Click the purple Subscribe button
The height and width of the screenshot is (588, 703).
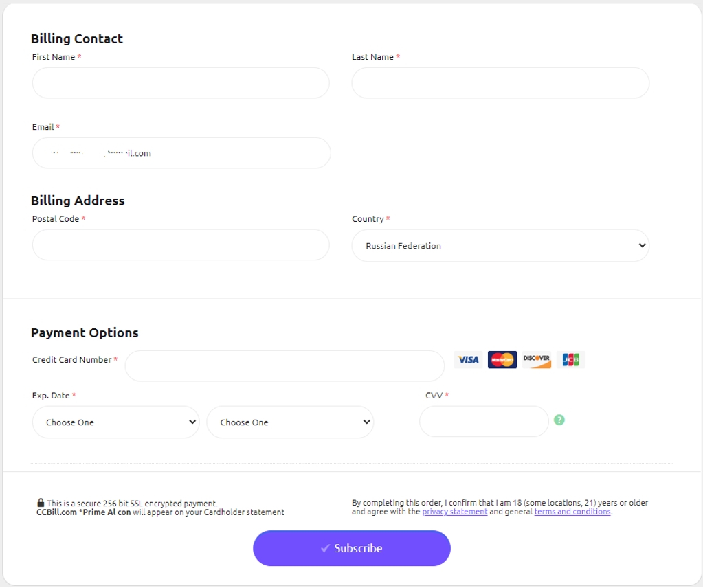[352, 548]
